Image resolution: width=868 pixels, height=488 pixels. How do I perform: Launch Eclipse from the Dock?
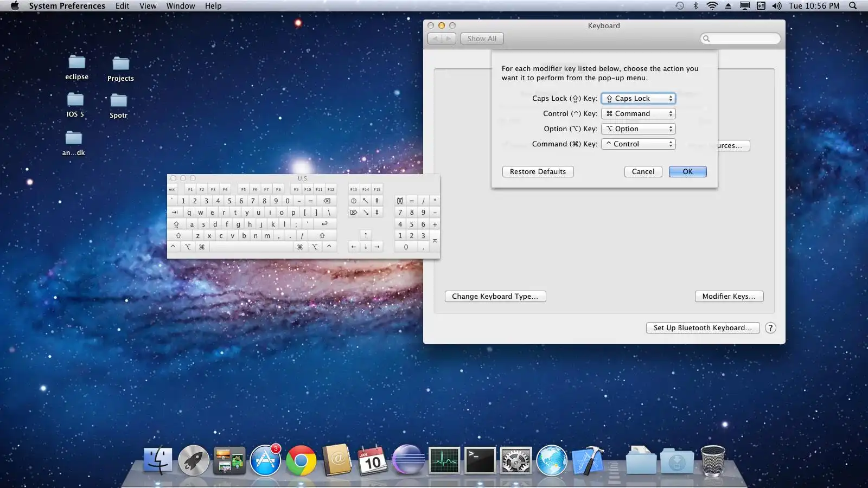coord(409,461)
